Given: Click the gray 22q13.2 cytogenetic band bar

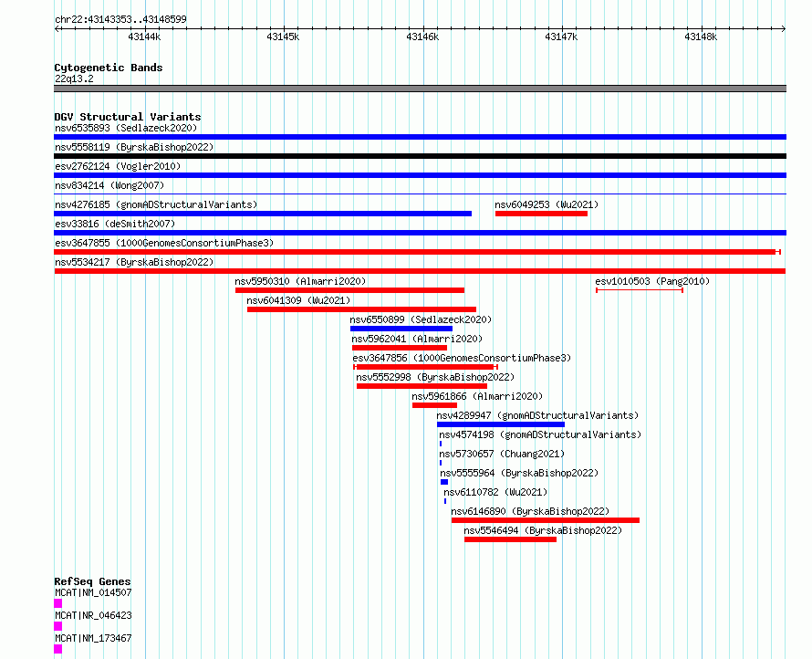Looking at the screenshot, I should pos(420,89).
